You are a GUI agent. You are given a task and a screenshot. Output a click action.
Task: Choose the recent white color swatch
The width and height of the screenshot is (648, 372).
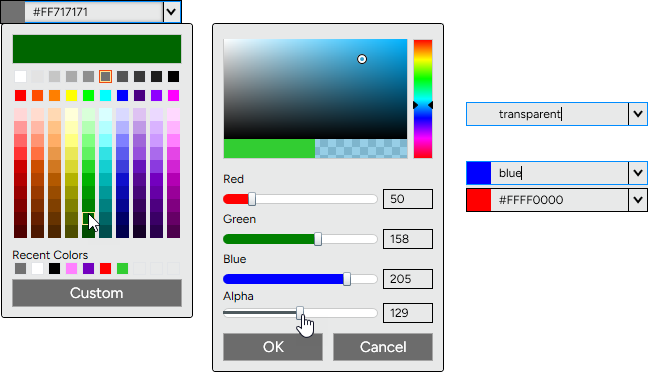pyautogui.click(x=37, y=269)
